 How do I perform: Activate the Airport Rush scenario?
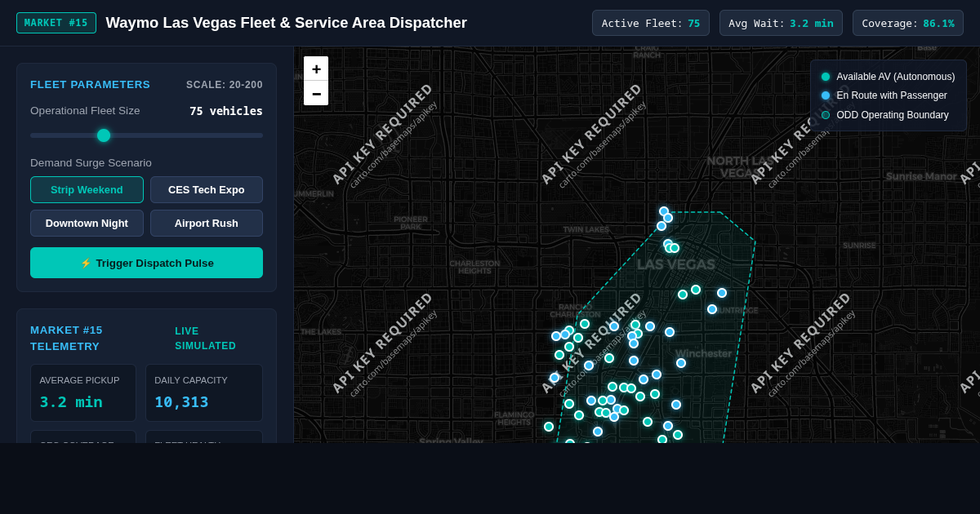207,223
